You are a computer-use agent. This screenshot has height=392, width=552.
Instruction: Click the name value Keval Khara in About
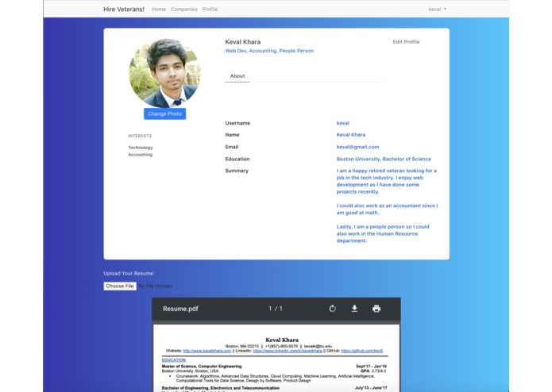[350, 135]
